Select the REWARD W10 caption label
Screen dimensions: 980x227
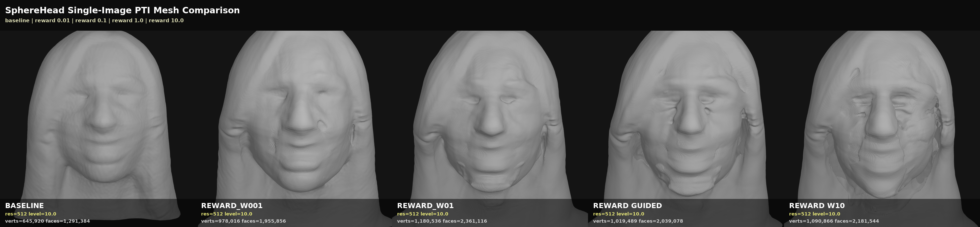tap(817, 206)
